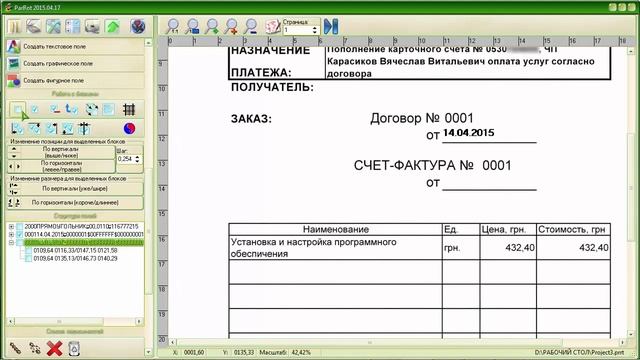This screenshot has height=360, width=640.
Task: Zoom out with the blue minus magnifier
Action: [251, 26]
